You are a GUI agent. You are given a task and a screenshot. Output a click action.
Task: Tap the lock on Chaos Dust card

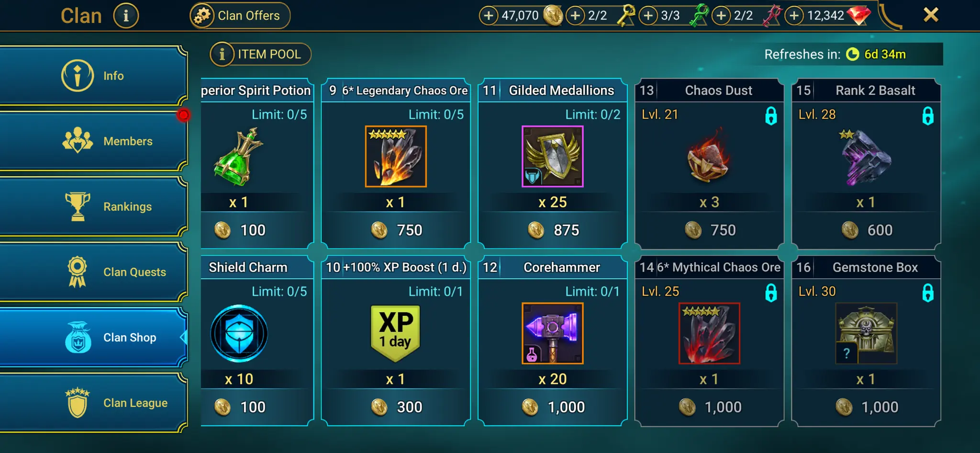(x=771, y=115)
